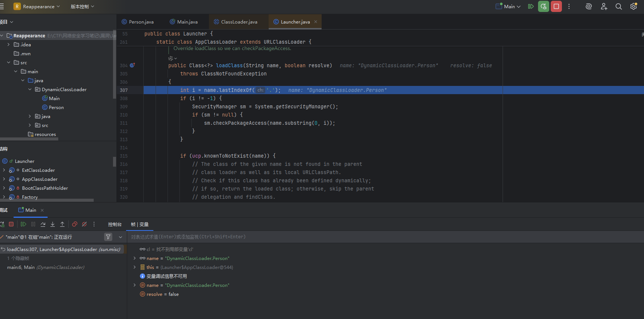Viewport: 644px width, 319px height.
Task: Switch to the 控制台 console tab
Action: 115,224
